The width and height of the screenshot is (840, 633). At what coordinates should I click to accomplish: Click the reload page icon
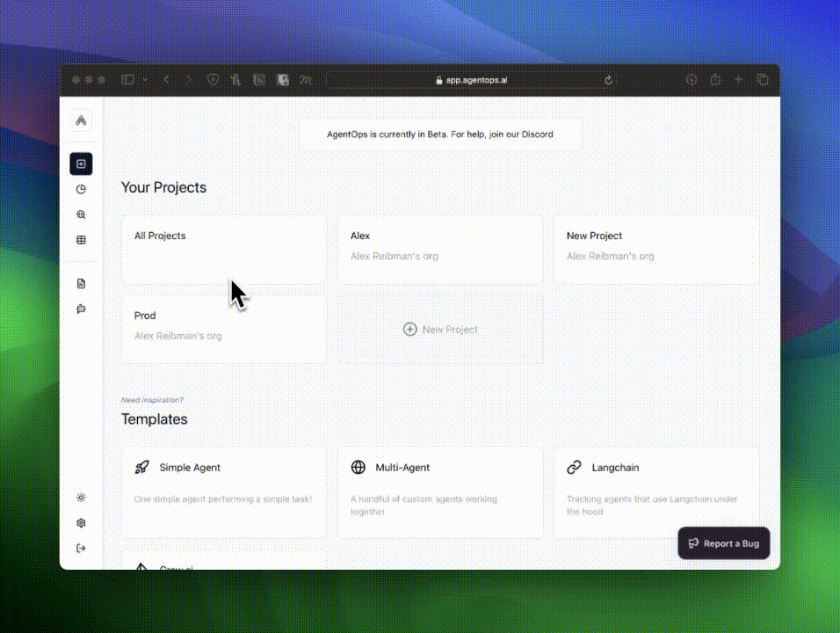tap(608, 80)
